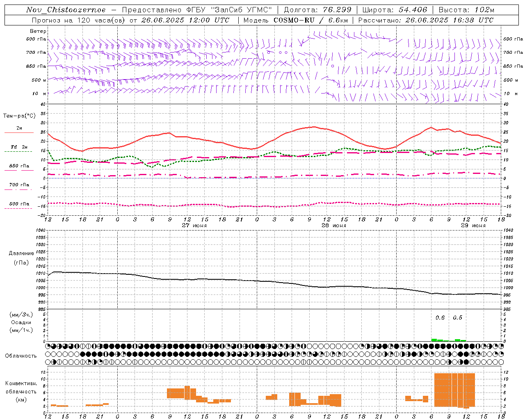
Task: Select the 'Тем-ра(°C)' temperature panel label
Action: [x=19, y=116]
